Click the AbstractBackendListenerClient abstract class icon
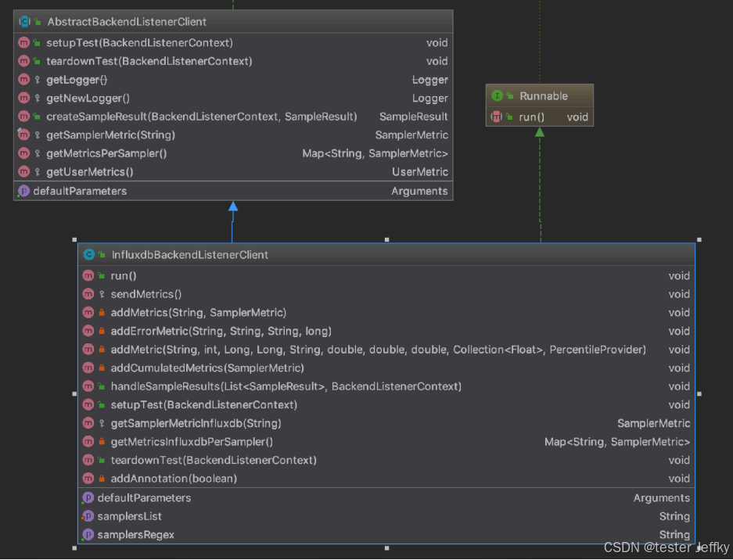Viewport: 733px width, 560px height. tap(24, 21)
